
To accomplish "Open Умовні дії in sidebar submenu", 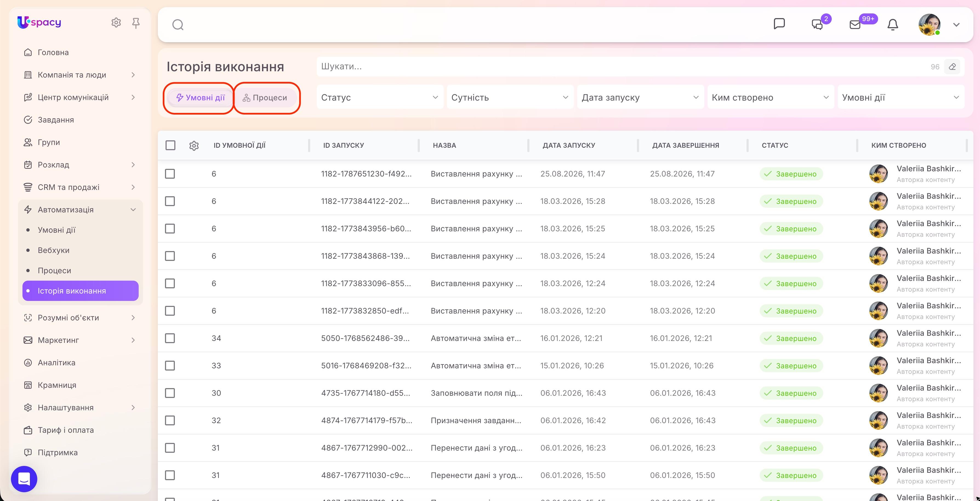I will point(80,230).
